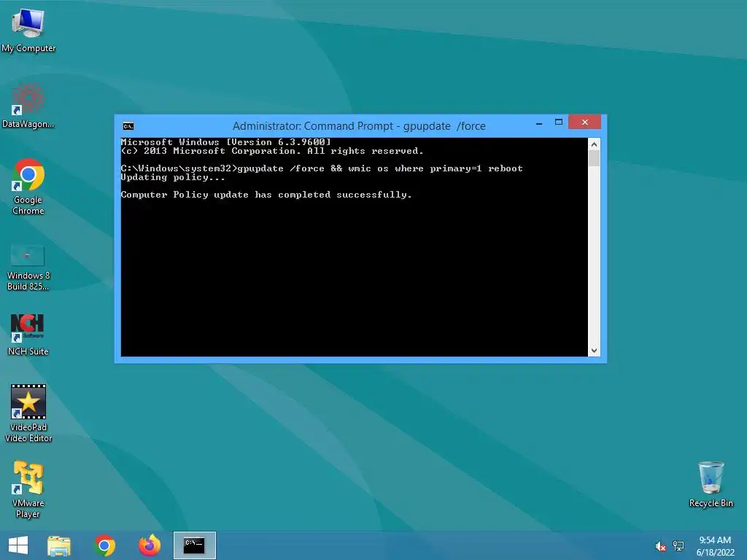The image size is (747, 560).
Task: Select the NCH Suite desktop shortcut
Action: click(28, 335)
